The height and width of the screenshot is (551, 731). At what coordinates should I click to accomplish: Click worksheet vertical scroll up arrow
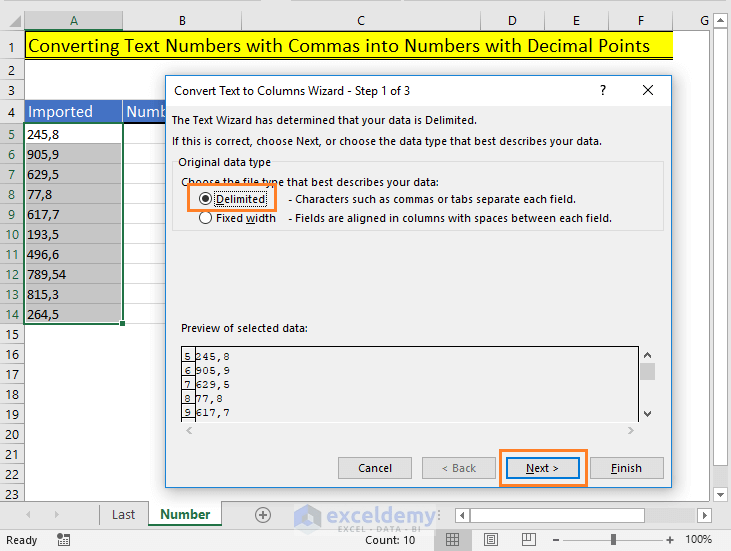[x=720, y=20]
